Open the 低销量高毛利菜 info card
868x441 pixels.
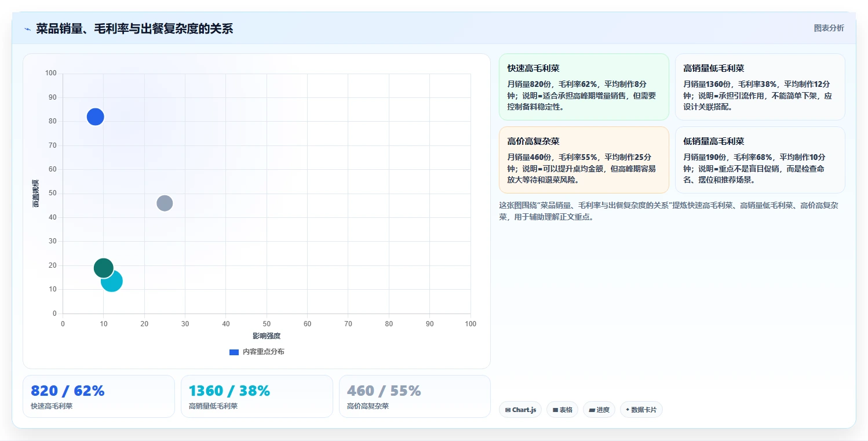(x=760, y=160)
